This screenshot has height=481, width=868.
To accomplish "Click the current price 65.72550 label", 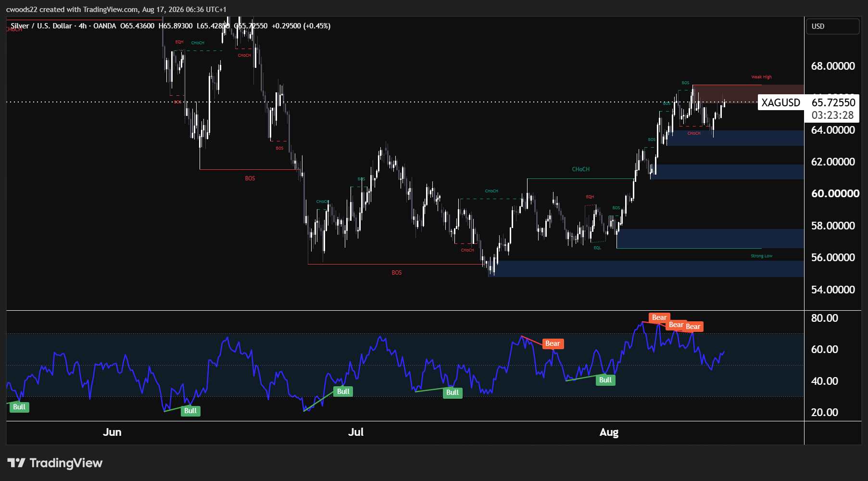I will tap(833, 102).
